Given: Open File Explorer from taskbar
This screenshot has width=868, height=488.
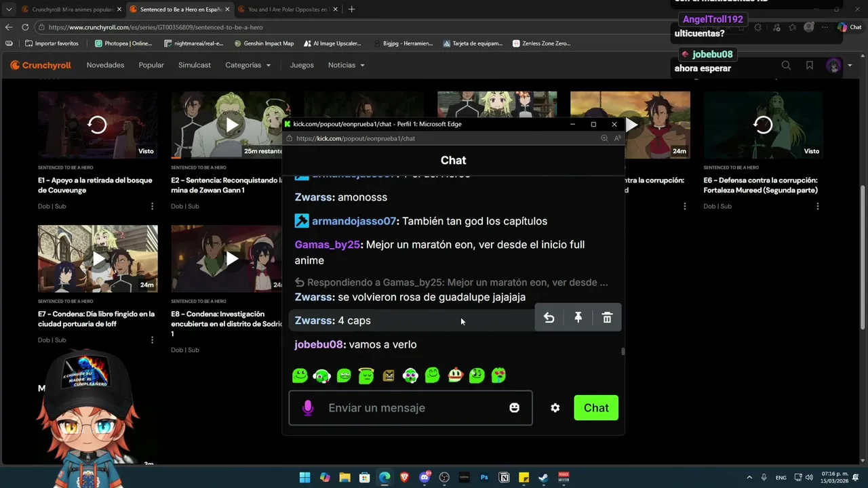Looking at the screenshot, I should (344, 477).
